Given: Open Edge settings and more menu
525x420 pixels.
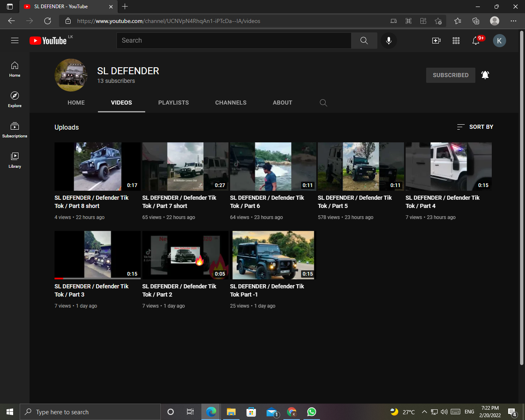Looking at the screenshot, I should pyautogui.click(x=514, y=21).
